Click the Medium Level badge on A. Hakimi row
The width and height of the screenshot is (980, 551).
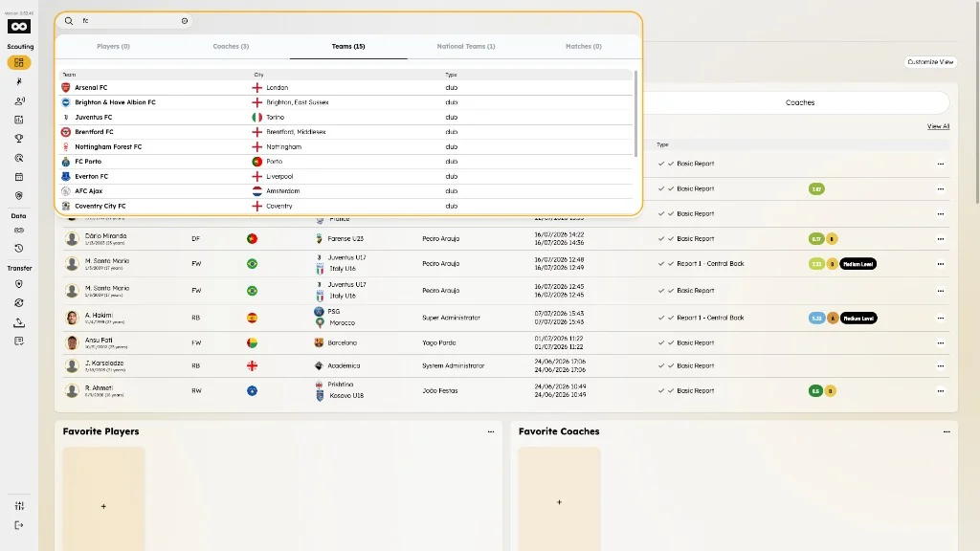coord(858,318)
